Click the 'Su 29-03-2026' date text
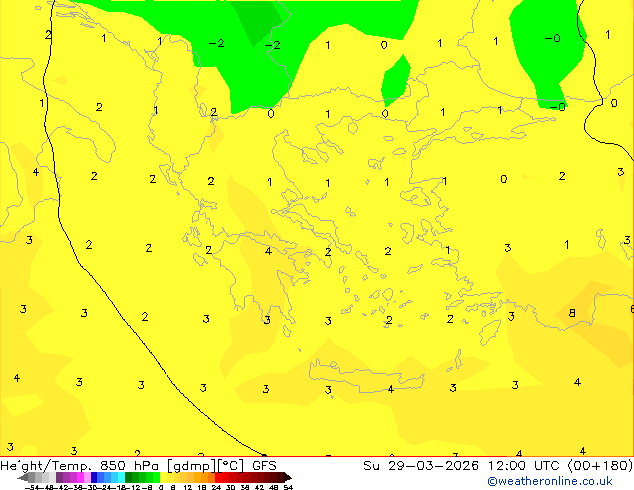Viewport: 634px width, 490px height. [421, 466]
